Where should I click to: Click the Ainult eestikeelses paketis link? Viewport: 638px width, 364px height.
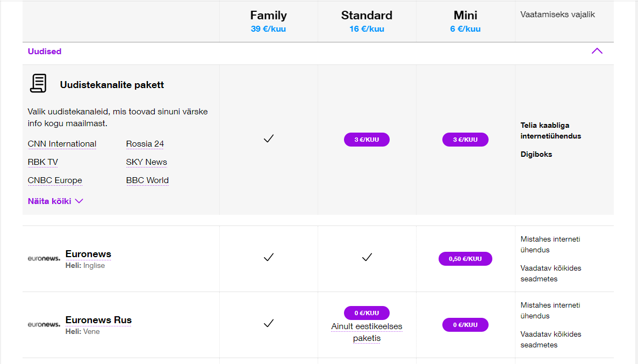pyautogui.click(x=367, y=332)
